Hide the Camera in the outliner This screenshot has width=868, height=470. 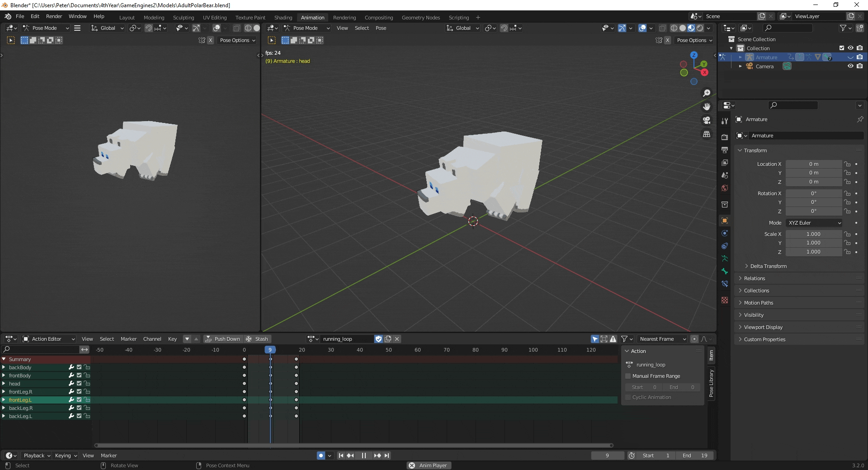[x=850, y=66]
